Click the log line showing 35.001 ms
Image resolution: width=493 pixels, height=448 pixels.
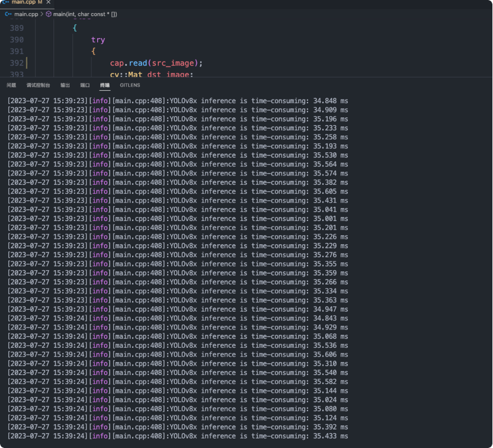click(x=178, y=219)
